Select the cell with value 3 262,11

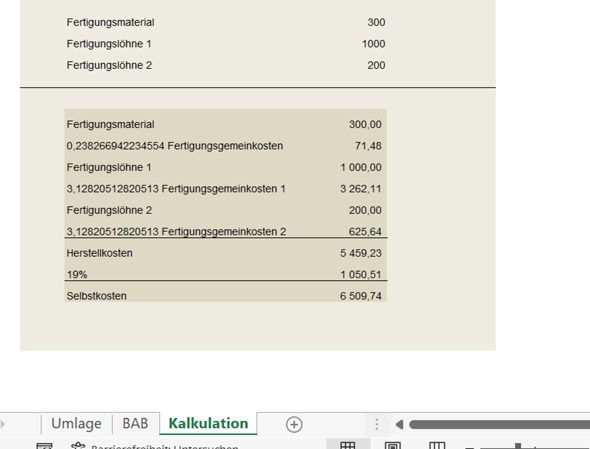point(360,189)
